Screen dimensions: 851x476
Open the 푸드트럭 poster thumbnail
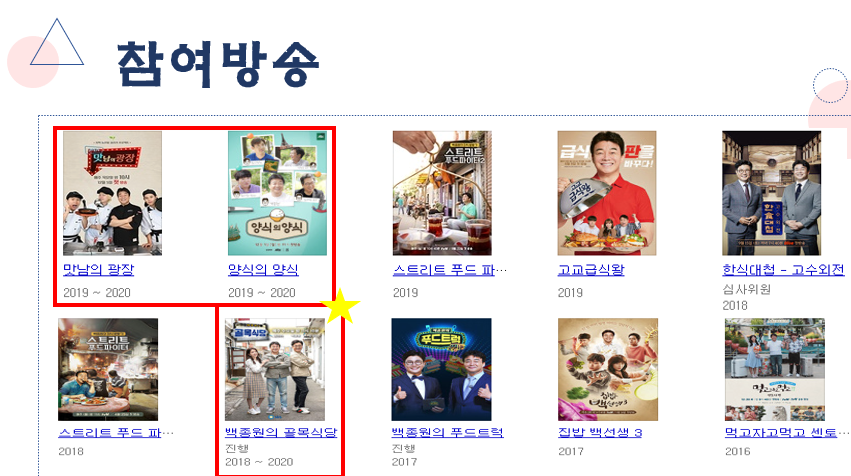coord(441,369)
